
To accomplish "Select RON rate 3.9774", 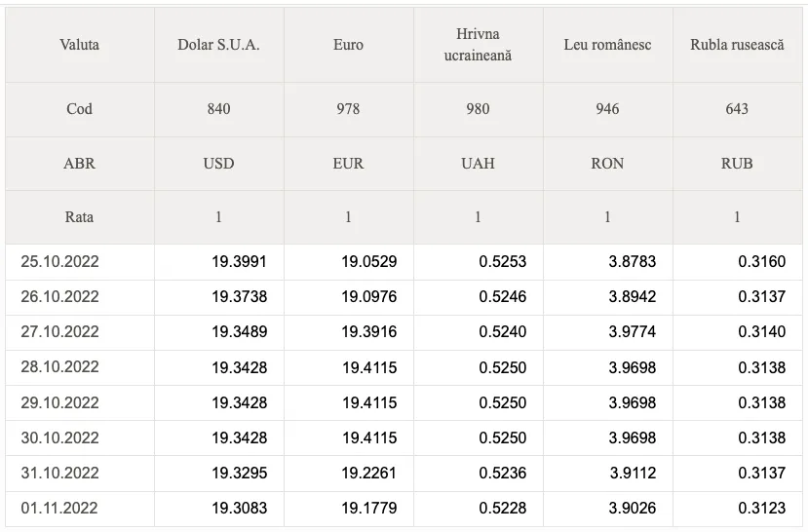I will [633, 331].
